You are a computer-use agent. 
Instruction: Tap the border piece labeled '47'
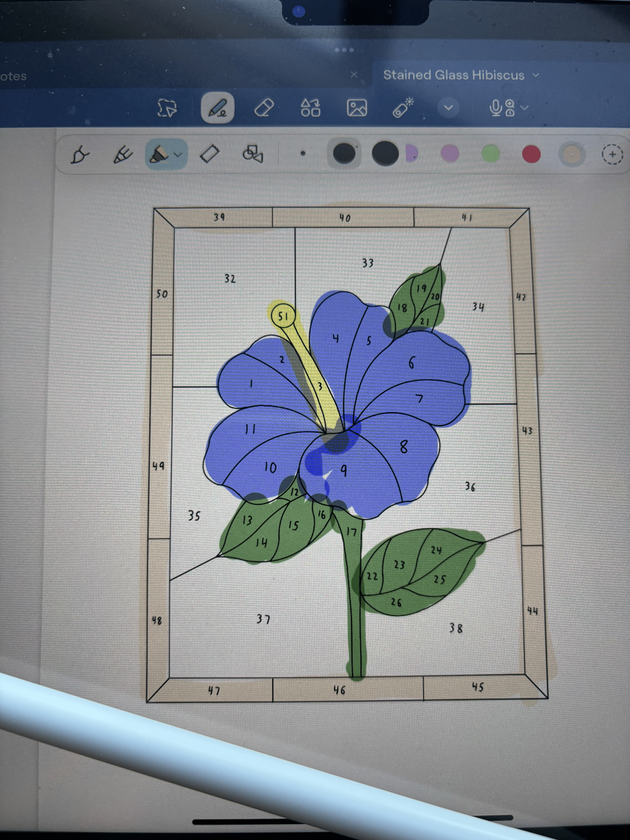214,691
